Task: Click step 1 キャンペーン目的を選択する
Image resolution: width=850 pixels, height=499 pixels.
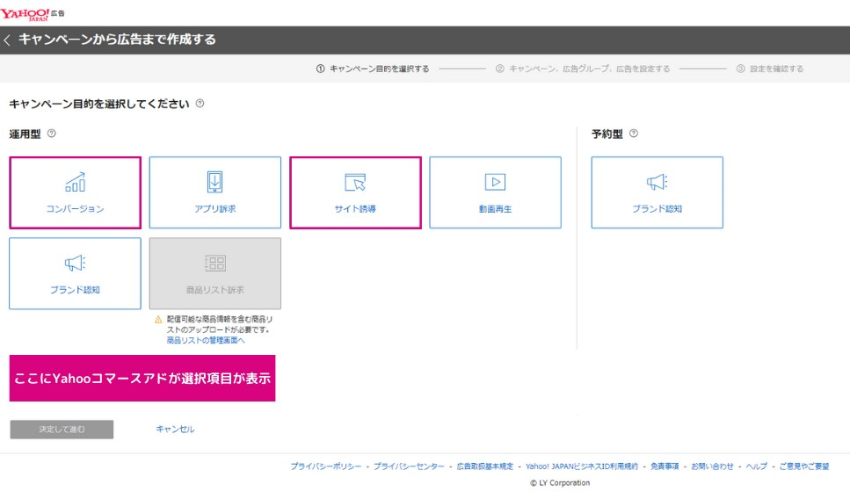Action: tap(372, 69)
